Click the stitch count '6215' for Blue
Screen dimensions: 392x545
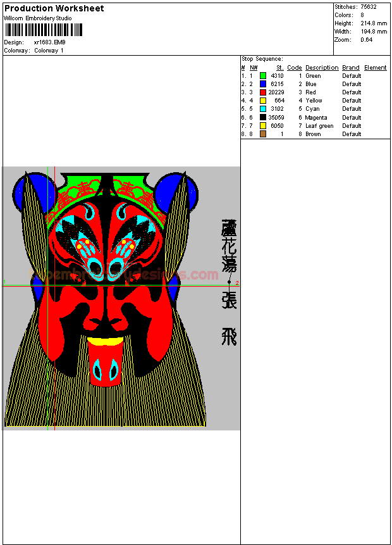(277, 84)
